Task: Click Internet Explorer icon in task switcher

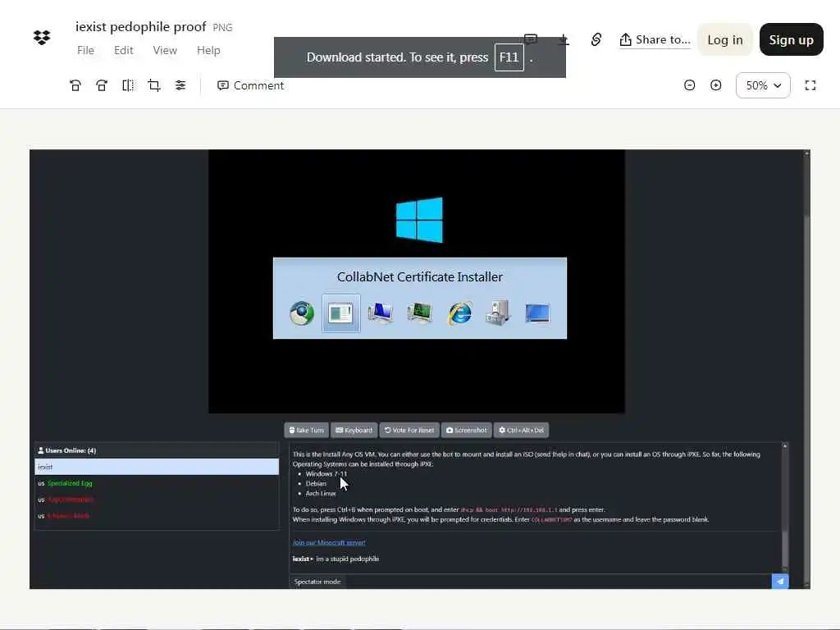Action: point(459,313)
